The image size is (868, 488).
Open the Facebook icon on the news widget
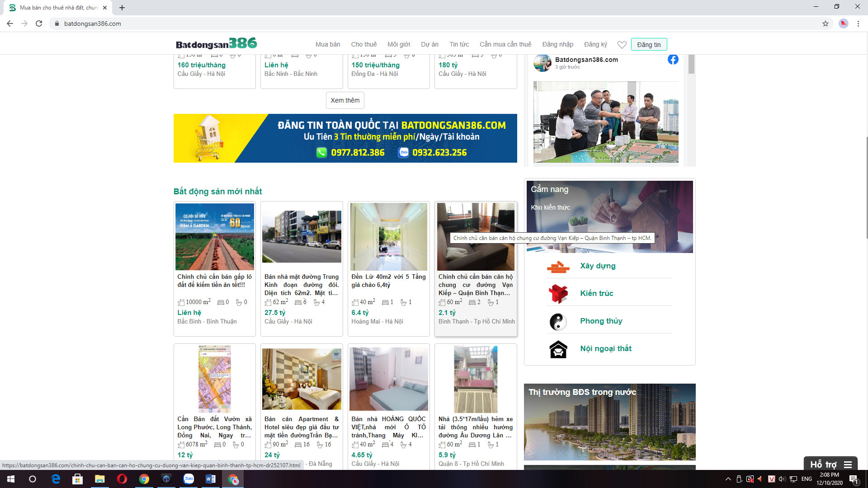point(673,60)
